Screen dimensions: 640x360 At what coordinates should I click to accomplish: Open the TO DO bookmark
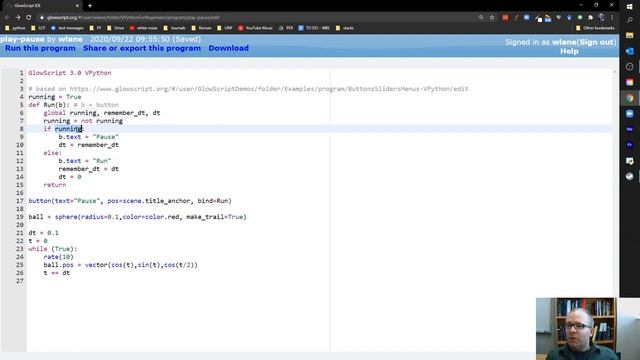[x=314, y=28]
